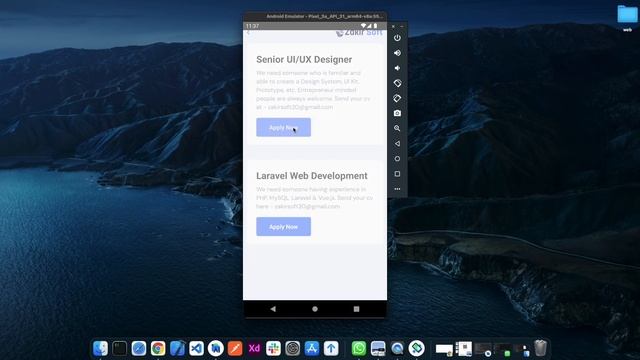Screen dimensions: 640x360
Task: Open QuickTime Player from the dock
Action: click(x=397, y=349)
